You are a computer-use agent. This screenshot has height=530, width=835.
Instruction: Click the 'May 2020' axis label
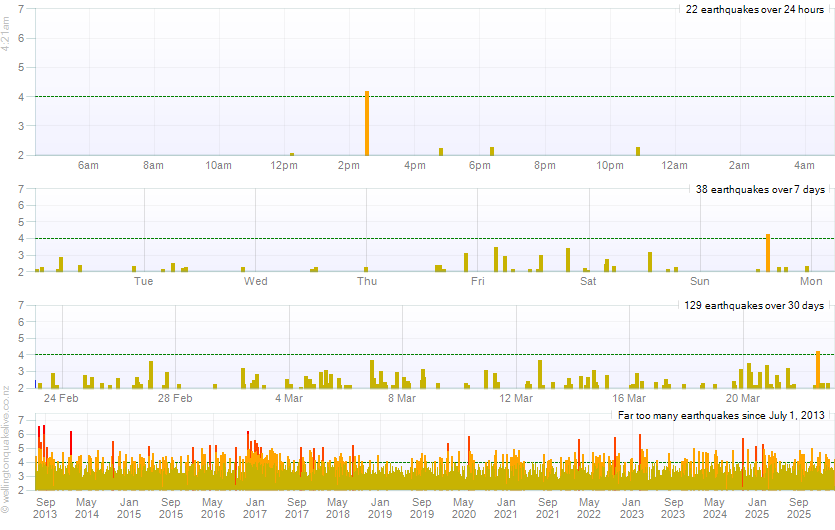click(x=463, y=507)
